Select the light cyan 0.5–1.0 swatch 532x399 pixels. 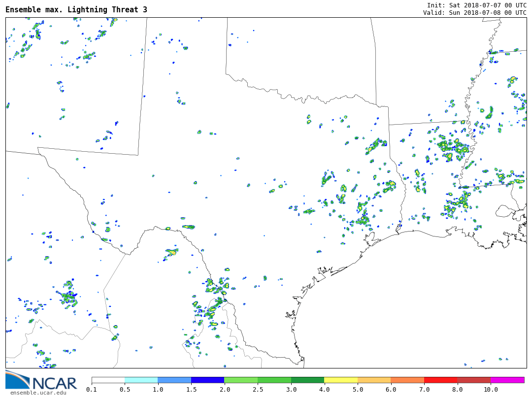[x=141, y=380]
